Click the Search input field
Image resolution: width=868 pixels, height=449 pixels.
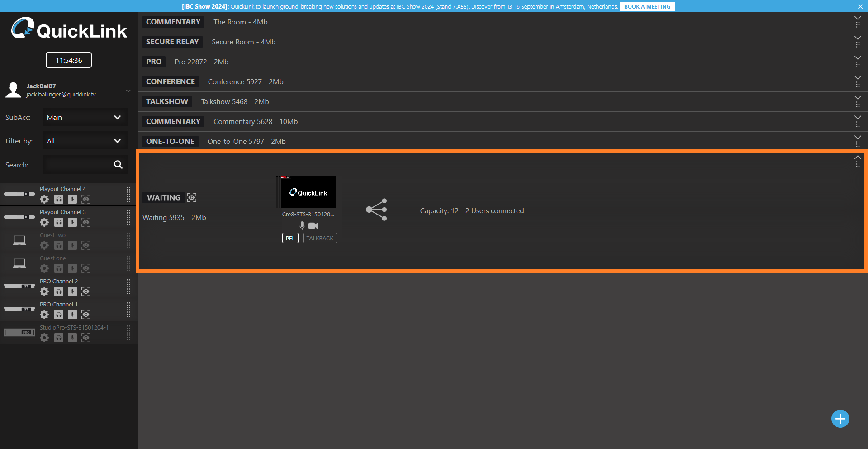(x=77, y=165)
